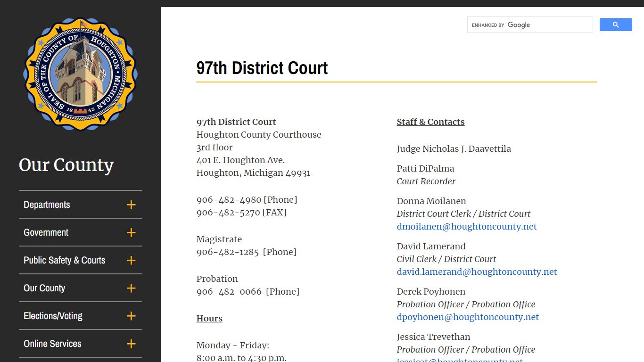Open the Our County menu item

pos(44,288)
